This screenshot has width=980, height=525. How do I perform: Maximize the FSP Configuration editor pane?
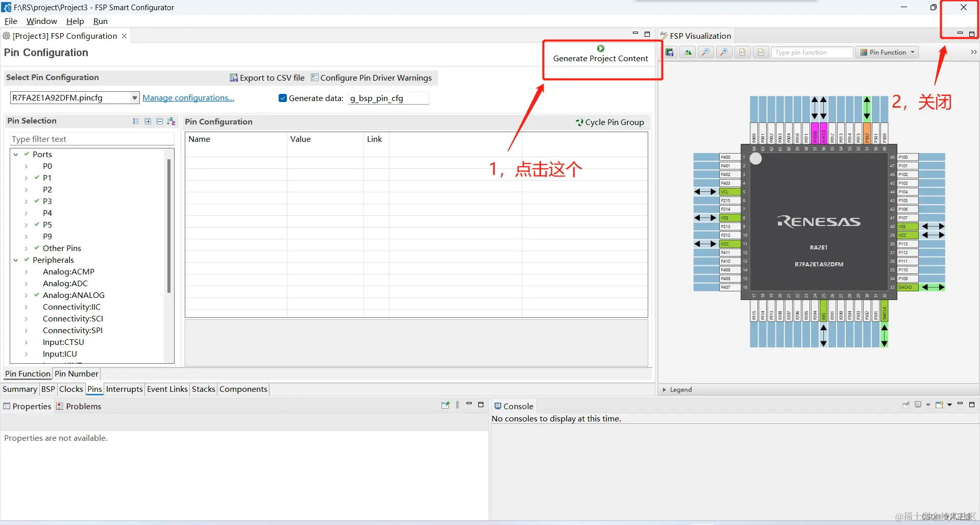point(647,34)
